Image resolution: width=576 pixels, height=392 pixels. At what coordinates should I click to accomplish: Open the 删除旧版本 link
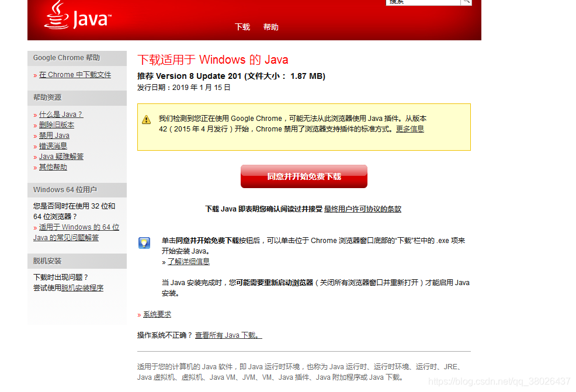[x=57, y=125]
